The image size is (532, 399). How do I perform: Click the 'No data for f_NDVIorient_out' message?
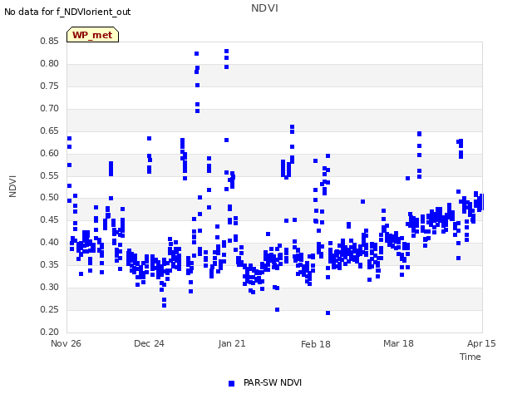(x=67, y=12)
